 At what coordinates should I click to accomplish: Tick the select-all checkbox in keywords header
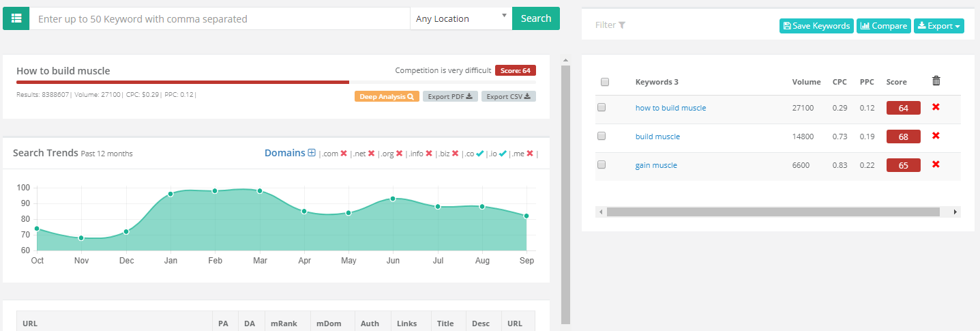tap(605, 82)
